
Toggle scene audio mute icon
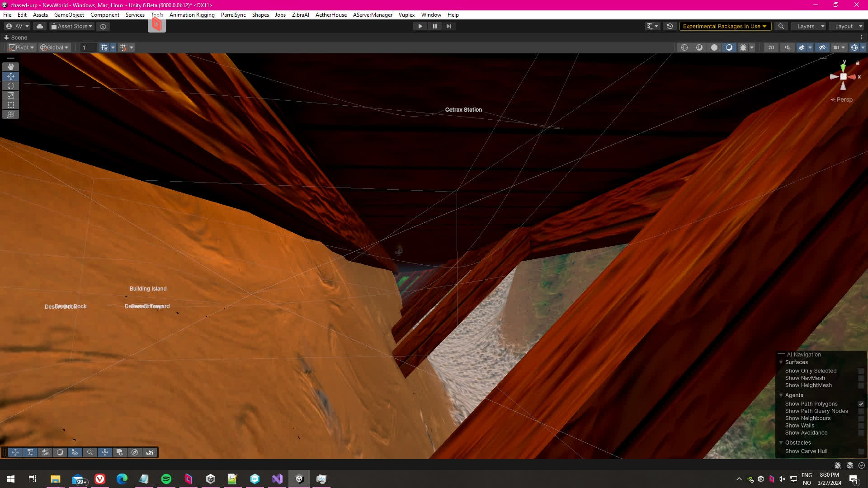[x=788, y=47]
